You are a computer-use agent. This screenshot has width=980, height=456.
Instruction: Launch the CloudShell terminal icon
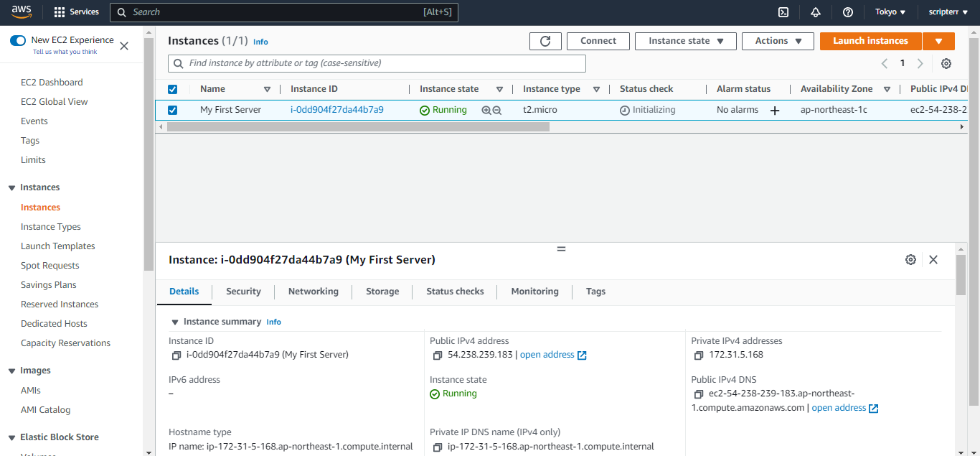(784, 12)
